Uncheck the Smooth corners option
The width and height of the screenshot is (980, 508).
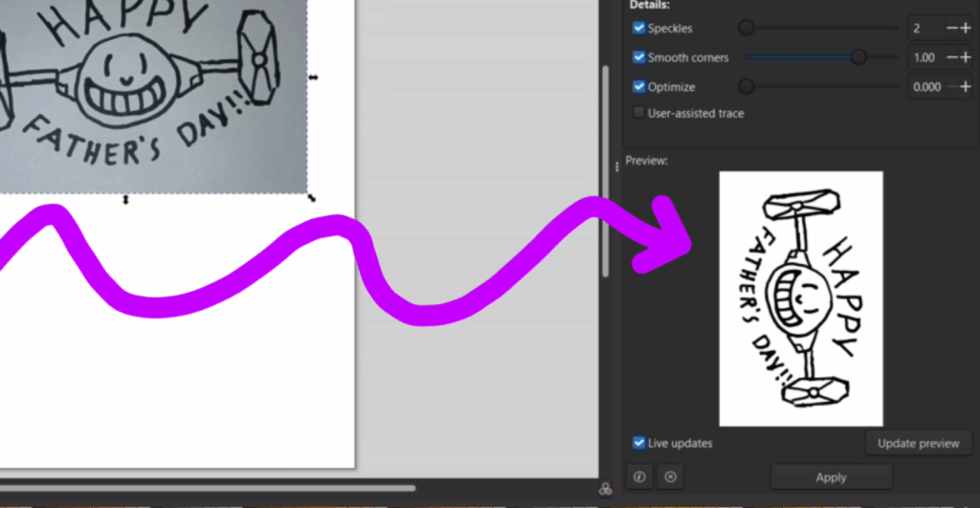tap(639, 57)
